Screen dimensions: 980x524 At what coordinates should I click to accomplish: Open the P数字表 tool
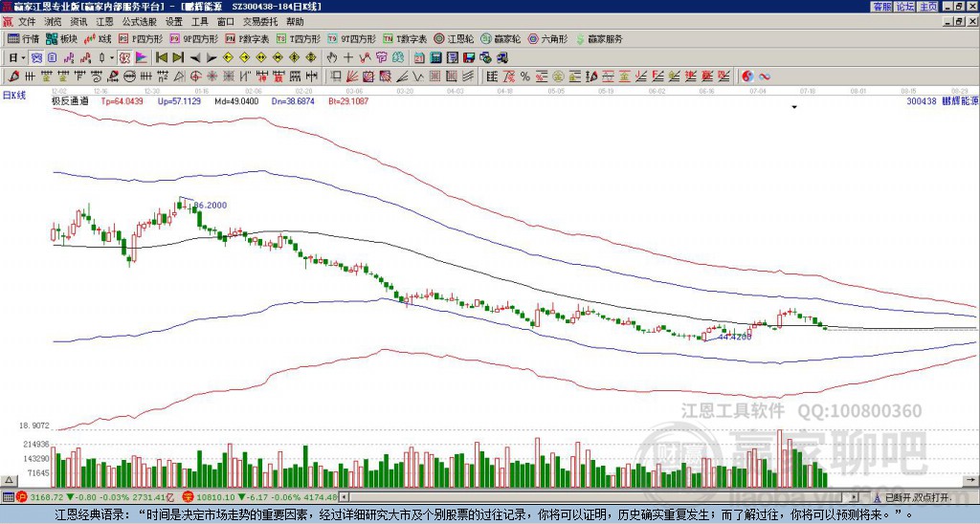[x=247, y=38]
